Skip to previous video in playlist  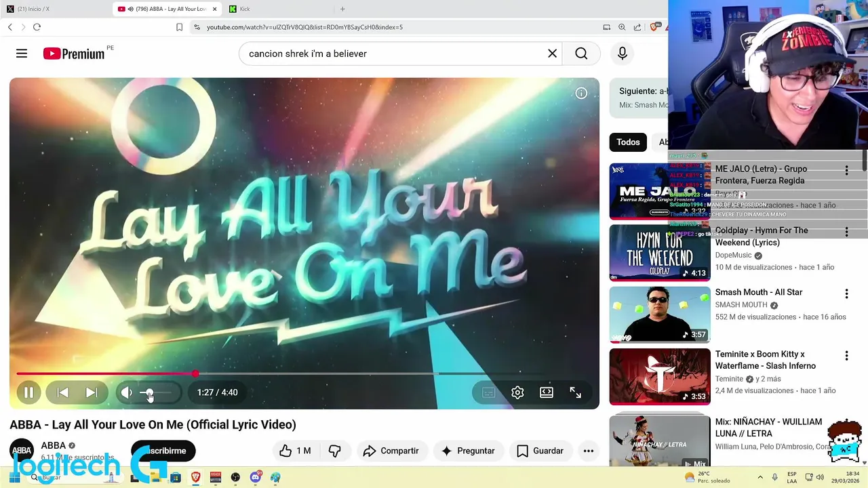[62, 392]
